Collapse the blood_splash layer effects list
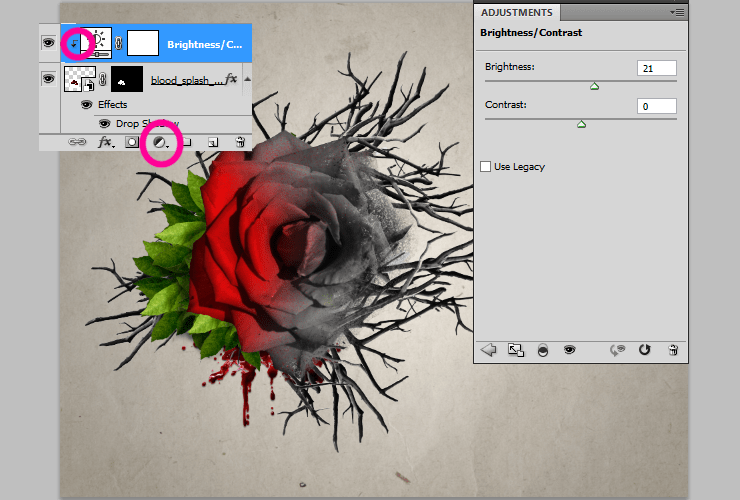The image size is (740, 500). [x=247, y=79]
